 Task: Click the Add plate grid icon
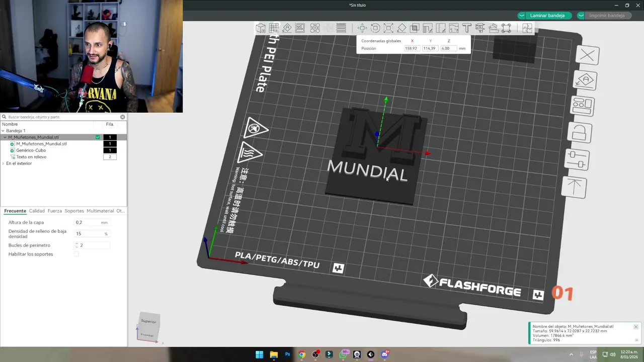(x=274, y=28)
